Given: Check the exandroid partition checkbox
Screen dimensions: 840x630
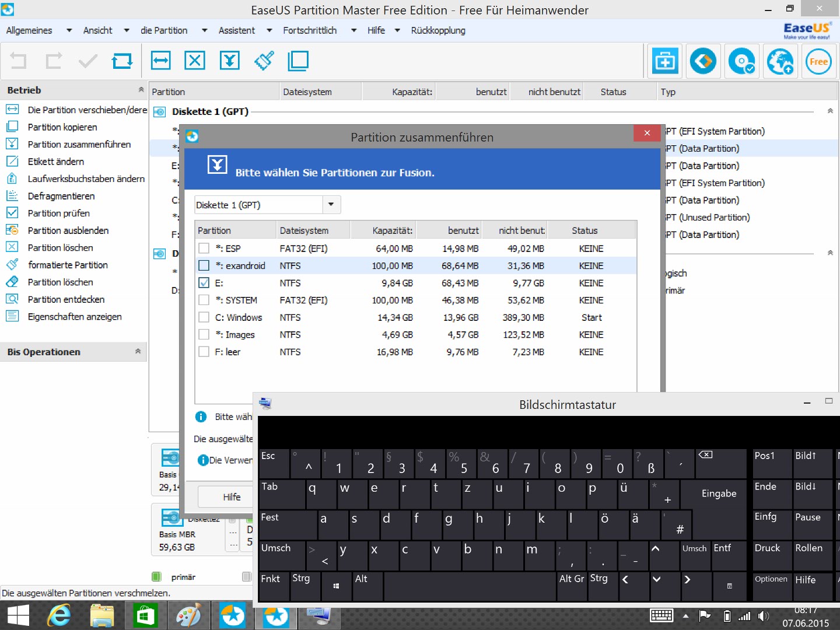Looking at the screenshot, I should coord(204,265).
